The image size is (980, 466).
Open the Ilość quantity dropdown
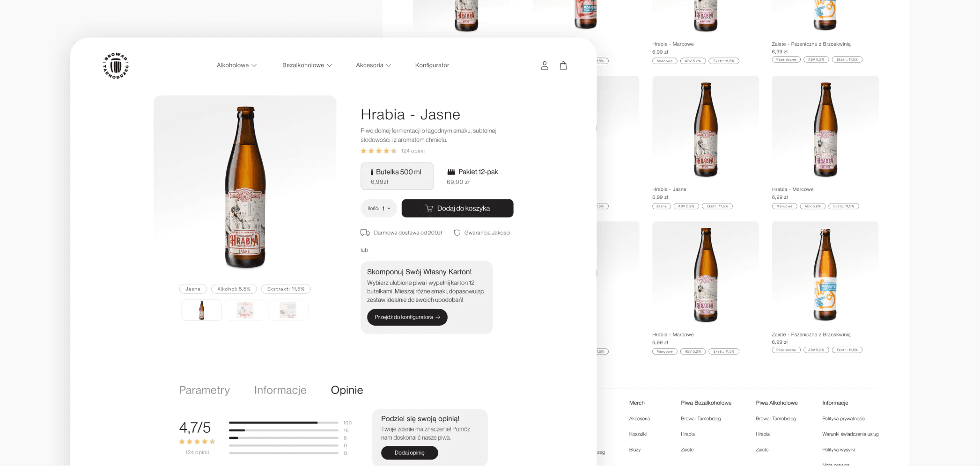379,208
